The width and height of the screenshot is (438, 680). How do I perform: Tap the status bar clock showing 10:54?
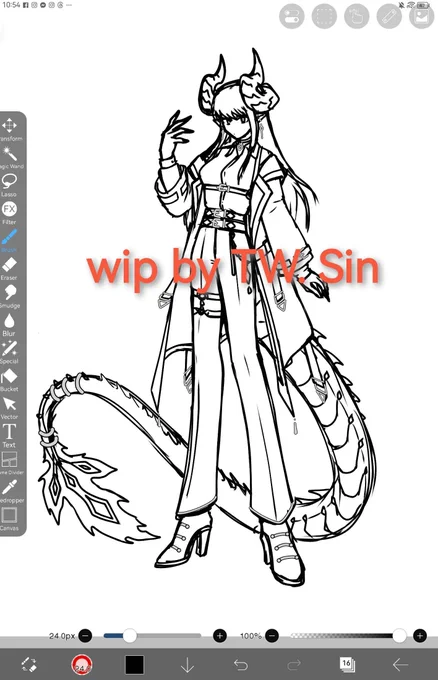point(11,5)
